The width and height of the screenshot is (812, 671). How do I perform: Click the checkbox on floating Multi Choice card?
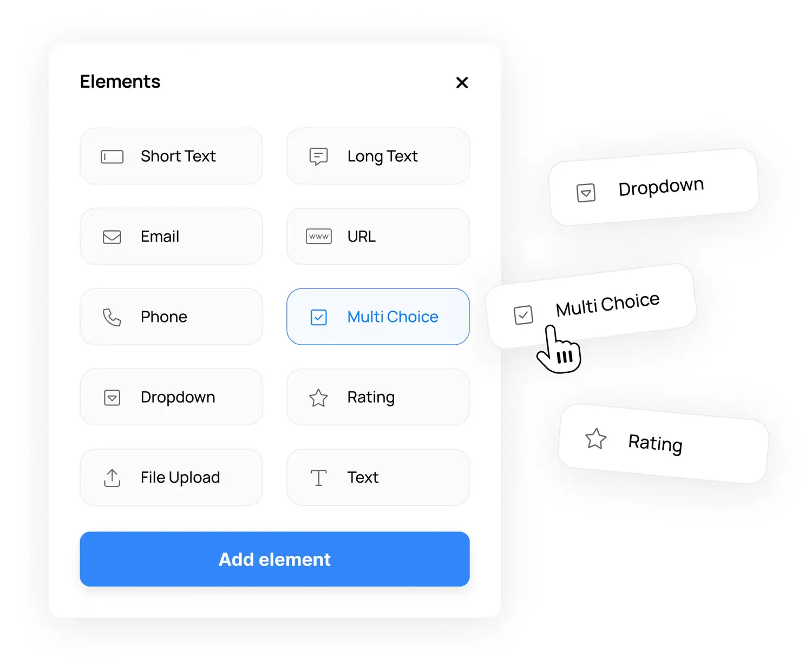523,315
